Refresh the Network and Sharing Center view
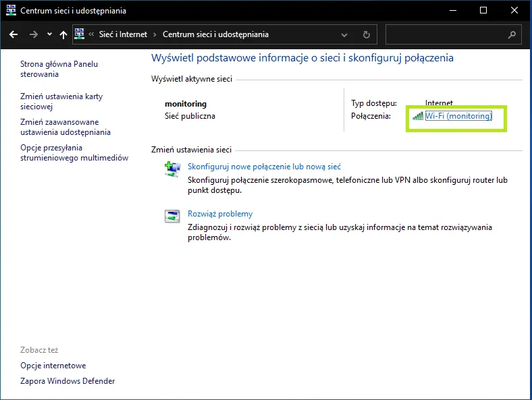532x400 pixels. pos(367,34)
